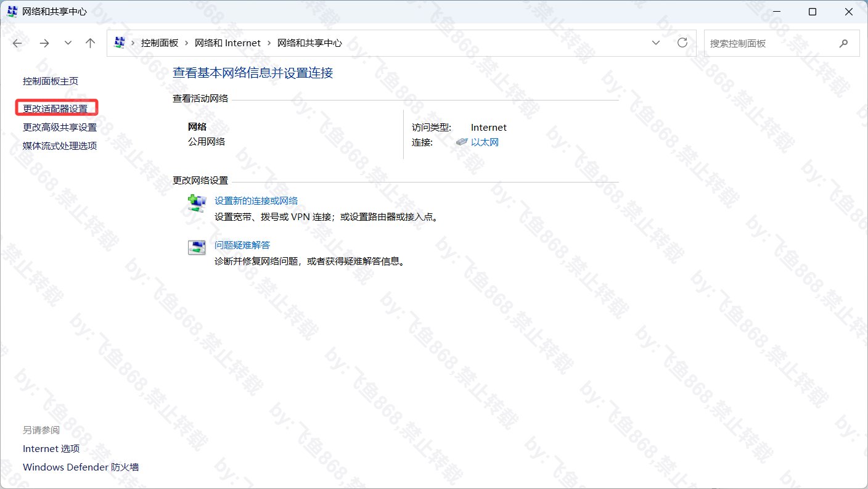Select the 设置新的连接或网络 icon
This screenshot has width=868, height=489.
197,202
